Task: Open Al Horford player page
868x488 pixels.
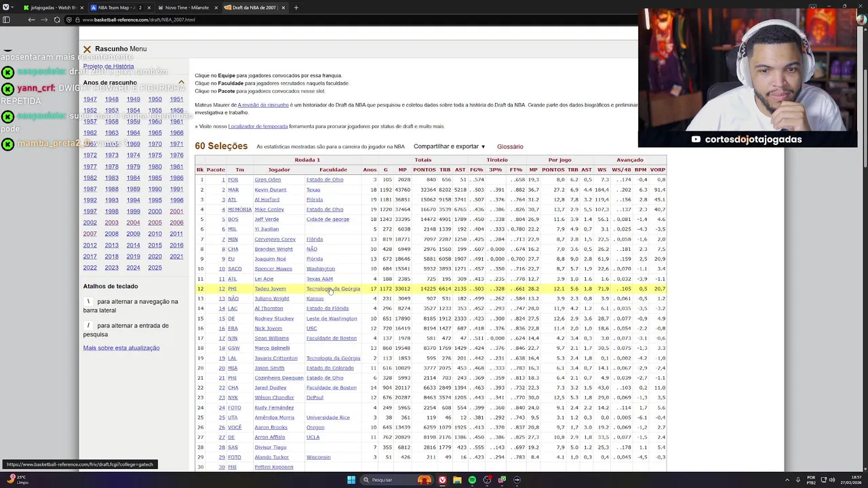Action: [x=267, y=199]
